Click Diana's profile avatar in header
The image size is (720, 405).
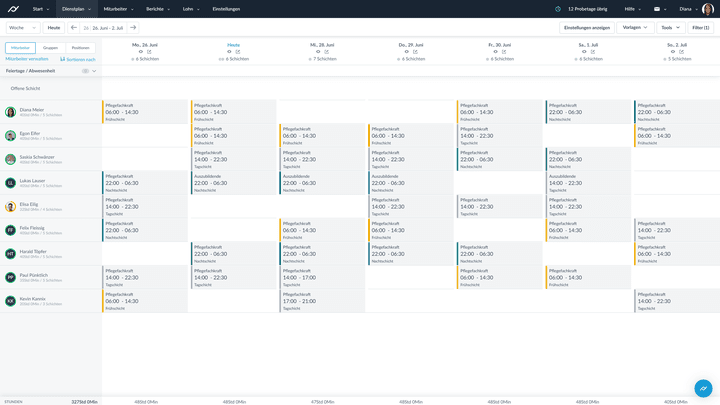pyautogui.click(x=707, y=8)
